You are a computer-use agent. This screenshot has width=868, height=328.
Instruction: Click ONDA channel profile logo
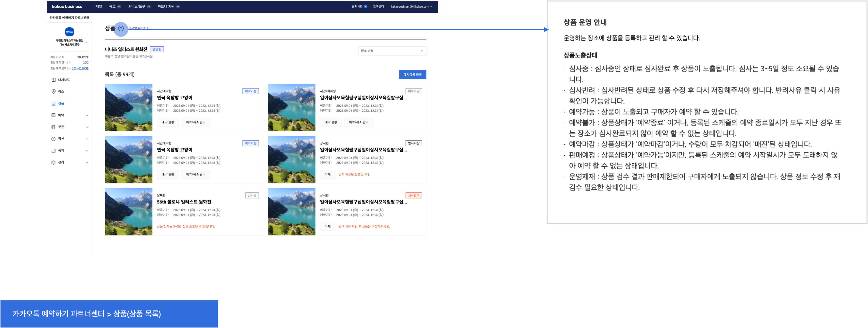[69, 32]
